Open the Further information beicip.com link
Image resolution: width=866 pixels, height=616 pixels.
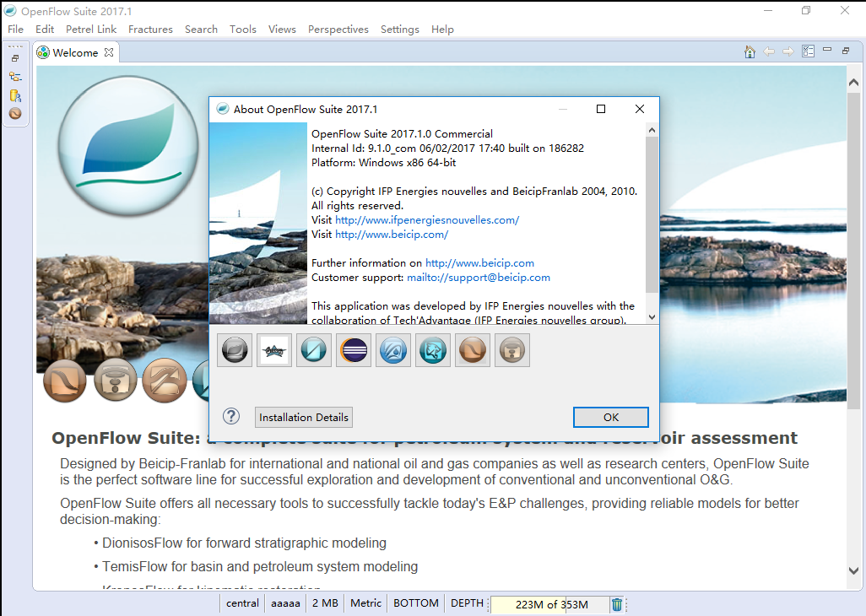pos(479,262)
